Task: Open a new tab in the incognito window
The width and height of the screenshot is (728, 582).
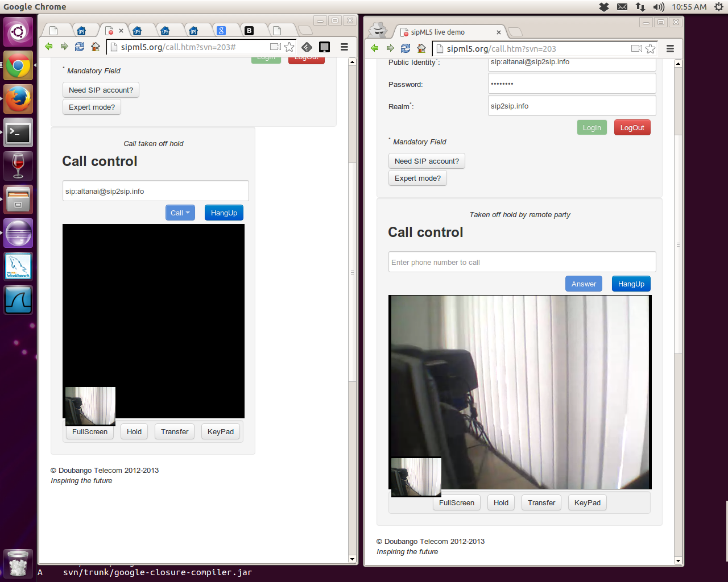Action: (515, 31)
